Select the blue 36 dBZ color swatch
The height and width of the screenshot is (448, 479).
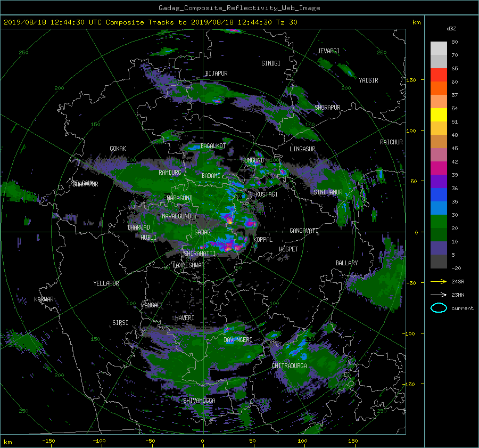(439, 194)
